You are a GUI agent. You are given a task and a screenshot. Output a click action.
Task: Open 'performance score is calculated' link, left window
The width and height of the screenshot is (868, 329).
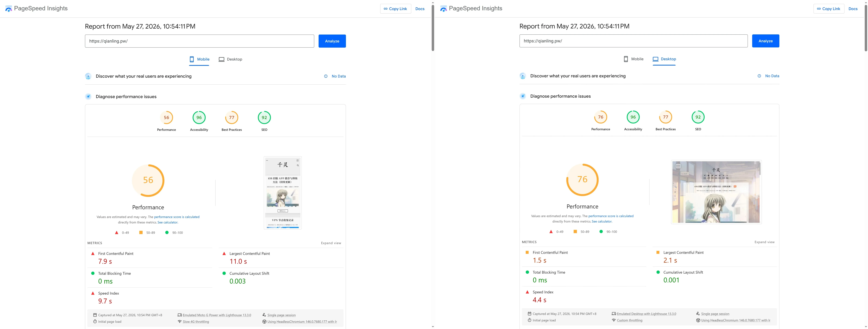click(x=177, y=217)
